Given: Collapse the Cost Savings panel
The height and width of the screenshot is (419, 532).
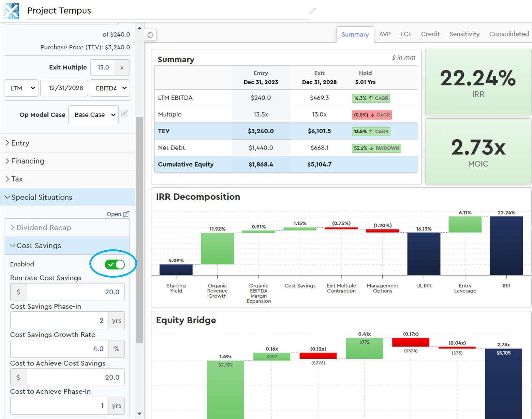Looking at the screenshot, I should (x=67, y=246).
